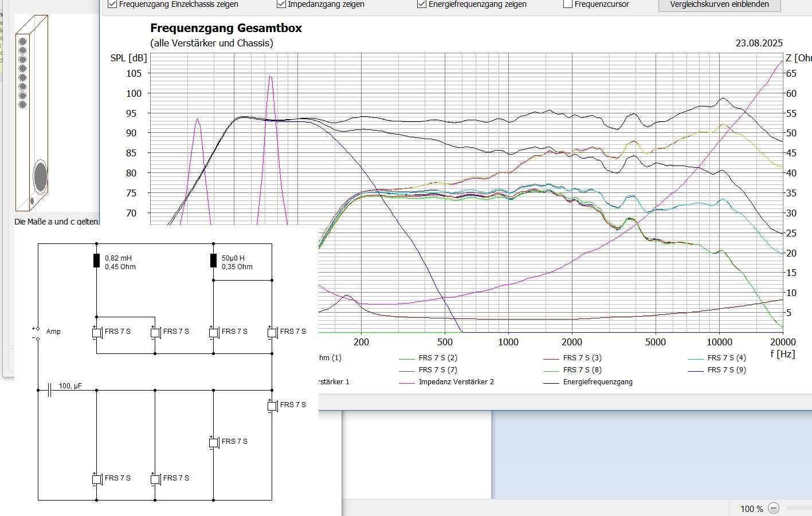The height and width of the screenshot is (516, 812).
Task: Select speaker symbol directly below 50µ0 H inductor
Action: [x=214, y=332]
